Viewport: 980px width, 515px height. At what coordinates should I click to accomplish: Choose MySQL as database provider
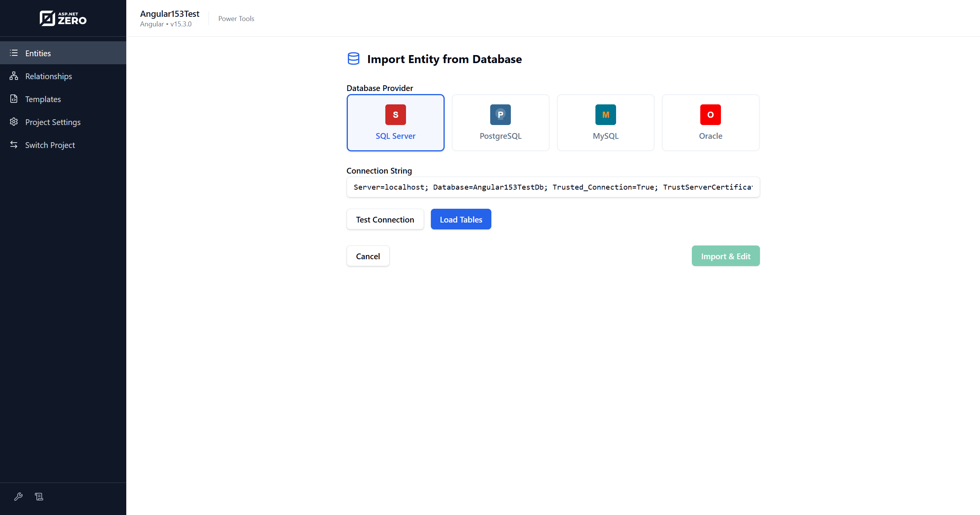606,123
